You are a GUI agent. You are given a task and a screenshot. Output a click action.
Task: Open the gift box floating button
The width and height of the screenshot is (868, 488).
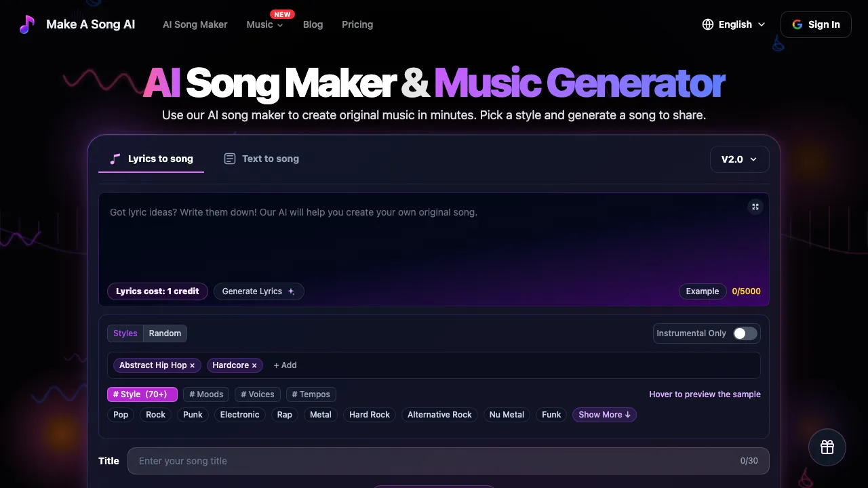(x=827, y=447)
